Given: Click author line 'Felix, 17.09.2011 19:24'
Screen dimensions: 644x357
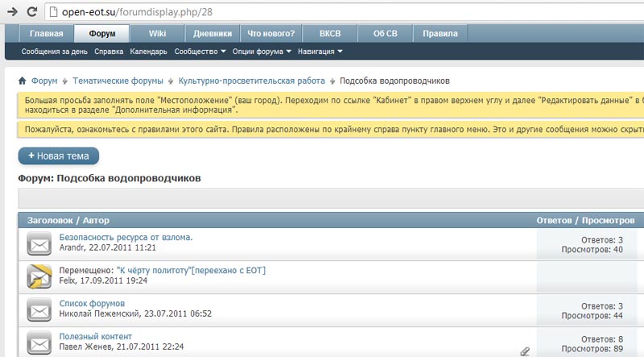Looking at the screenshot, I should (x=103, y=280).
